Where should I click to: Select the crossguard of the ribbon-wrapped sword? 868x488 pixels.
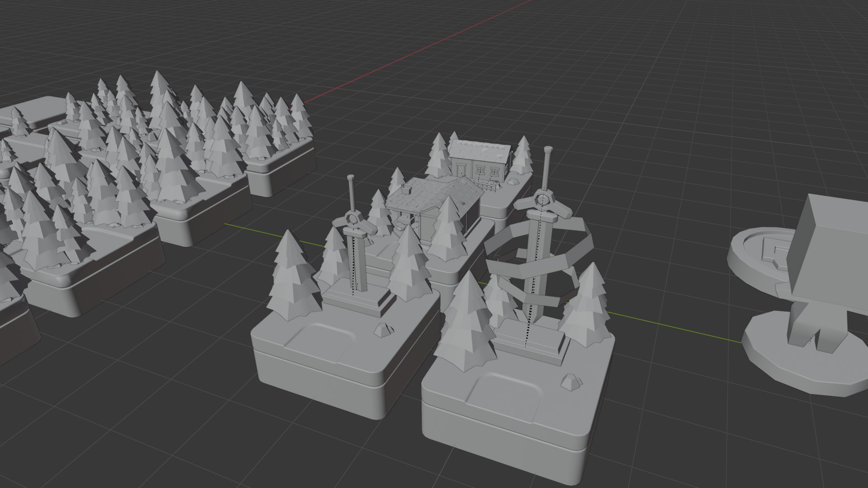pyautogui.click(x=542, y=203)
